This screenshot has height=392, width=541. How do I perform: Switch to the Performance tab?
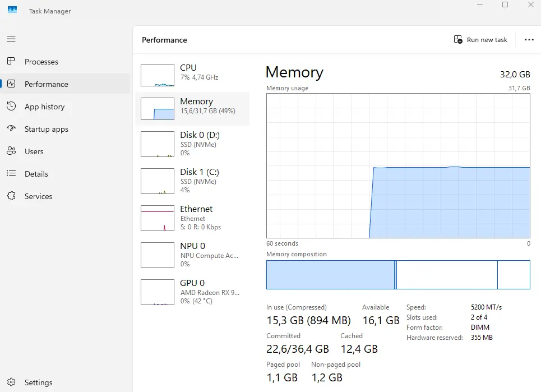[46, 84]
